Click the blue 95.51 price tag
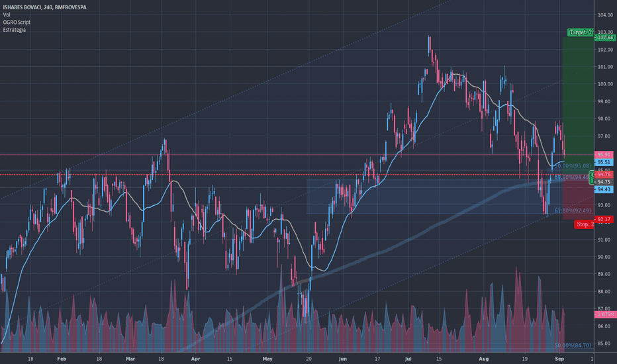This screenshot has width=617, height=364. point(604,162)
